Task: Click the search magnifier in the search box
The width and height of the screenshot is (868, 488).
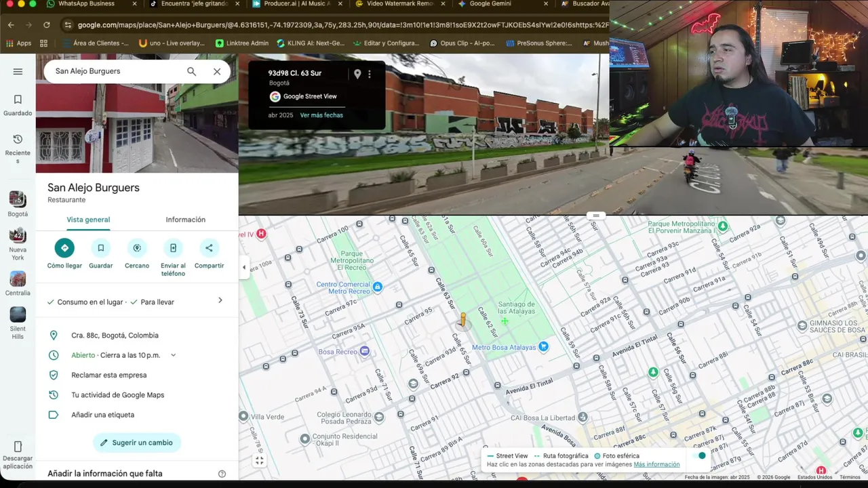Action: [x=192, y=71]
